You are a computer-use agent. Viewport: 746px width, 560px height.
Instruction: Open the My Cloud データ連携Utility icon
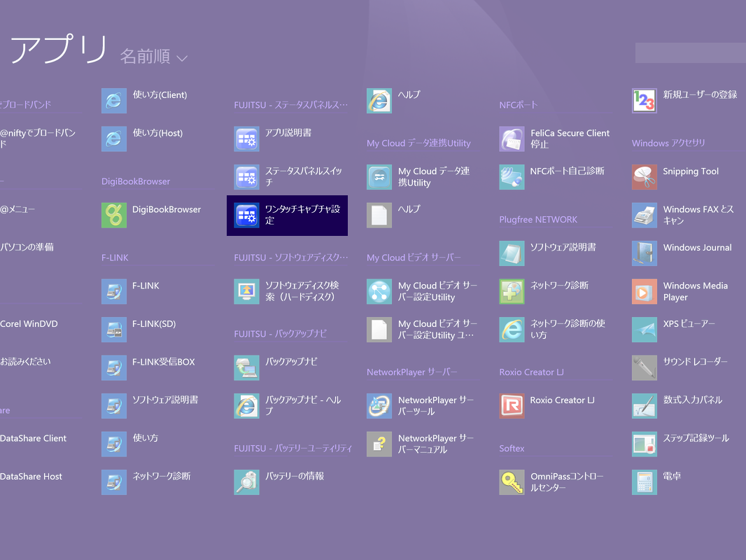click(x=379, y=177)
